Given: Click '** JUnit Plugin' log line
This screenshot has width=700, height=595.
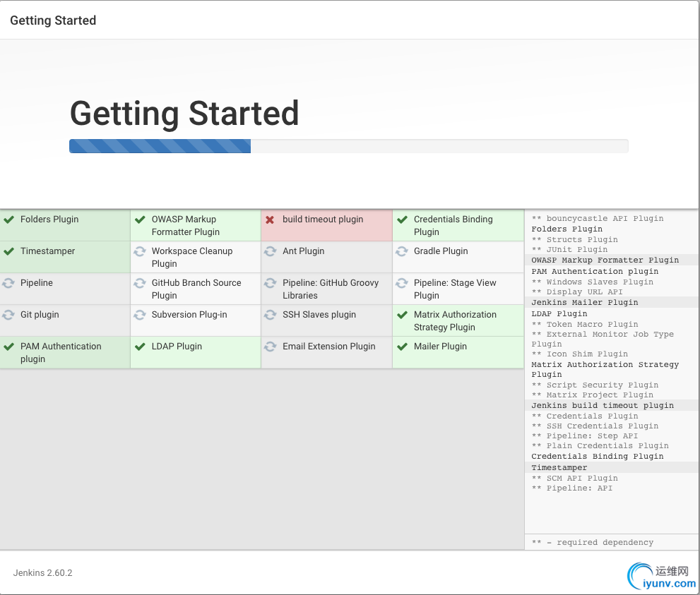Looking at the screenshot, I should click(569, 250).
